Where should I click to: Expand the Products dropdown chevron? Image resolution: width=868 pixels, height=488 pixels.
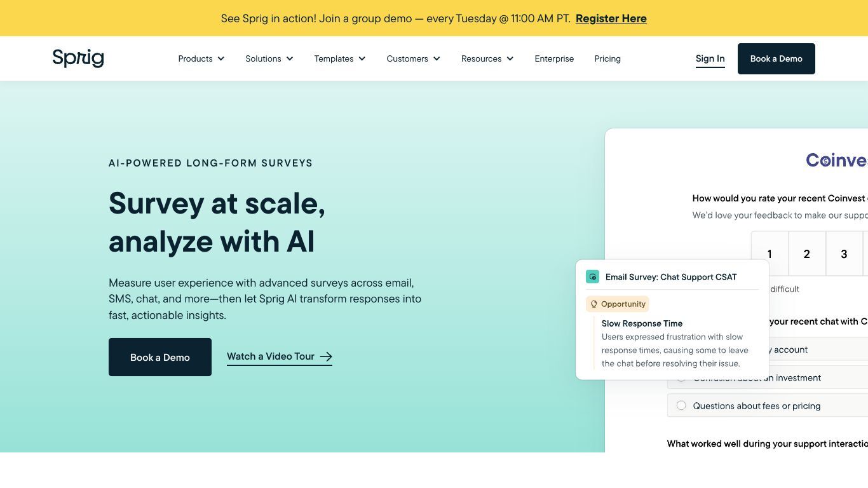click(x=221, y=58)
